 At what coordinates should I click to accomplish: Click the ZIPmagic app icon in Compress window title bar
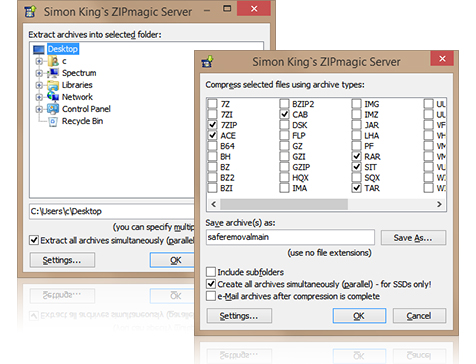(207, 61)
